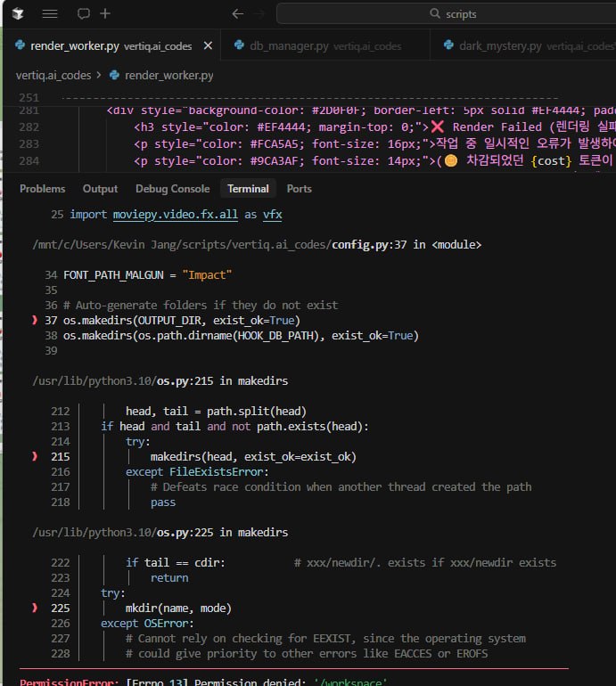Click FONT_PATH_MALGUN line in terminal
This screenshot has height=686, width=616.
pyautogui.click(x=148, y=275)
